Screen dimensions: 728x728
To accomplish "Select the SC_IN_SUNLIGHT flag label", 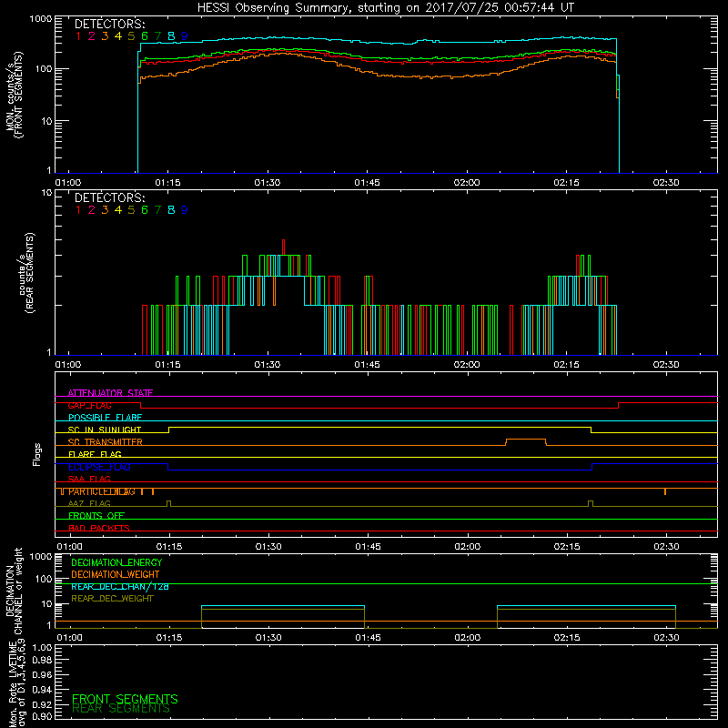I will pyautogui.click(x=105, y=430).
